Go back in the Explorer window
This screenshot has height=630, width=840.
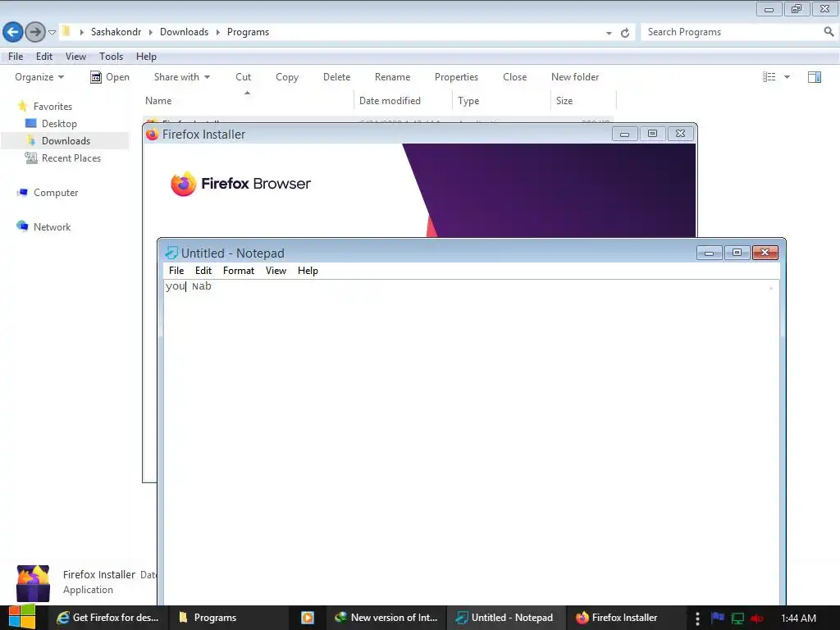[x=13, y=32]
